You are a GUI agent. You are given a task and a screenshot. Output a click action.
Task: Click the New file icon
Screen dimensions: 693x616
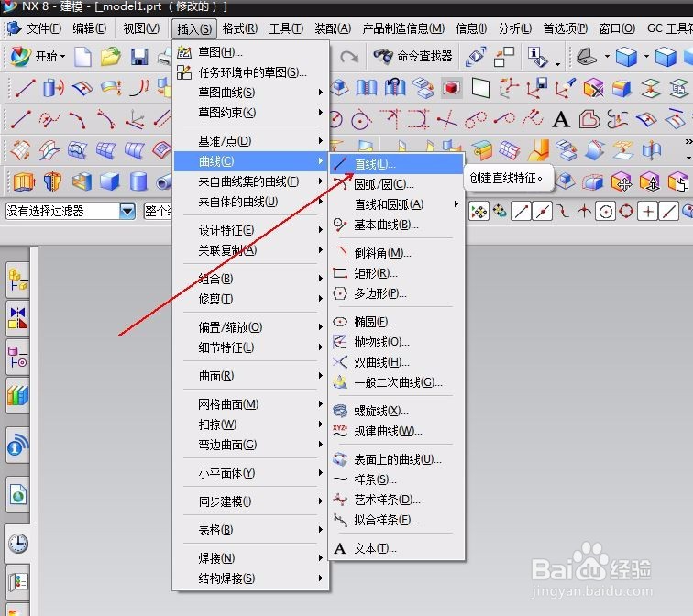coord(82,57)
